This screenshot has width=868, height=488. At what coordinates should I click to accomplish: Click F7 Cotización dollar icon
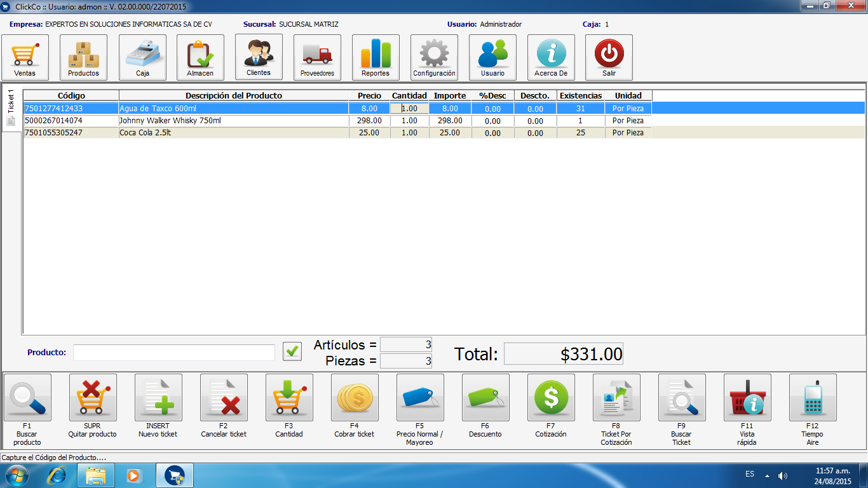(551, 397)
